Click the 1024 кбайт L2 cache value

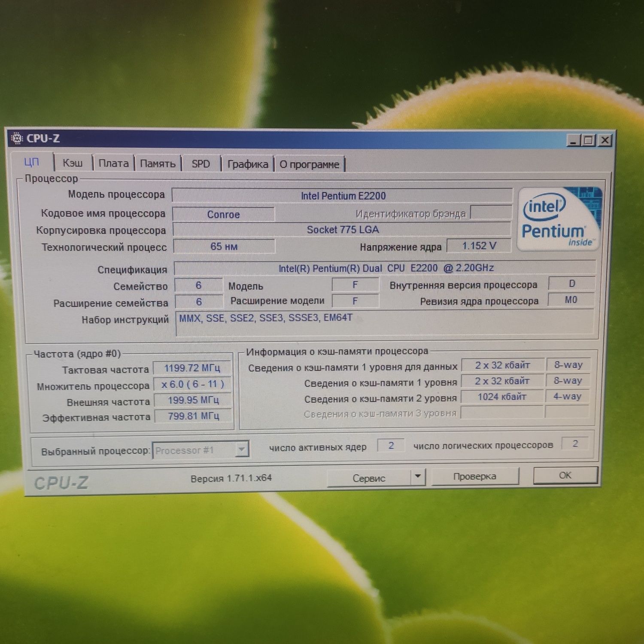(502, 397)
